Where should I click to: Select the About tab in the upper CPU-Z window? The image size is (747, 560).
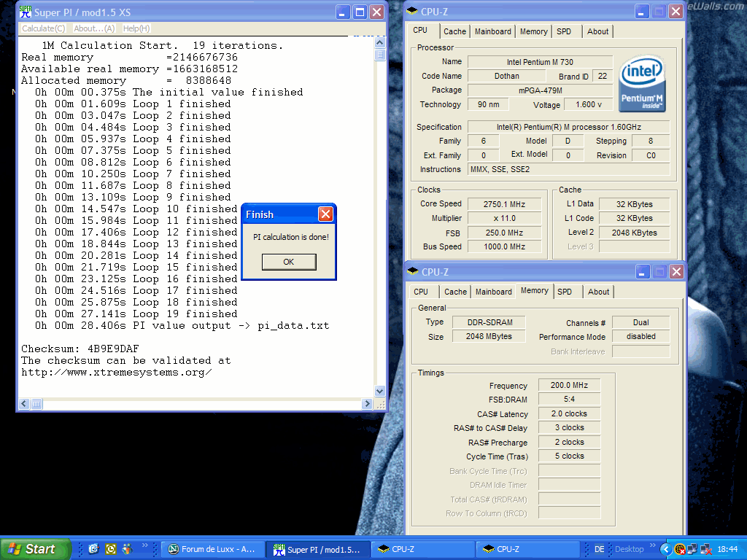tap(597, 31)
